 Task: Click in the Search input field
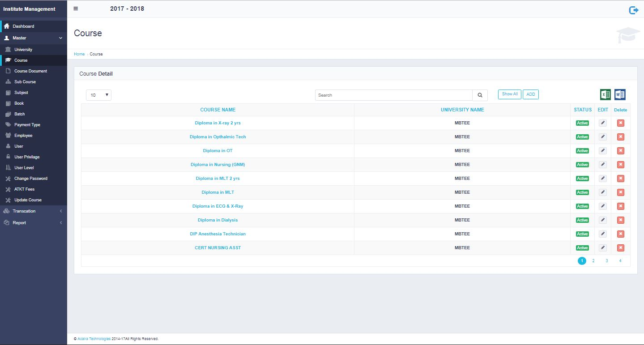click(393, 95)
